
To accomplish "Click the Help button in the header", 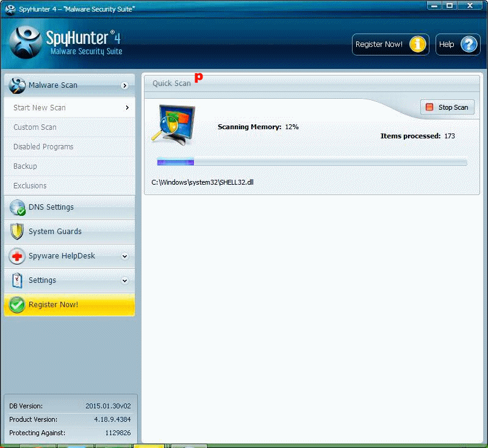I will (x=458, y=44).
